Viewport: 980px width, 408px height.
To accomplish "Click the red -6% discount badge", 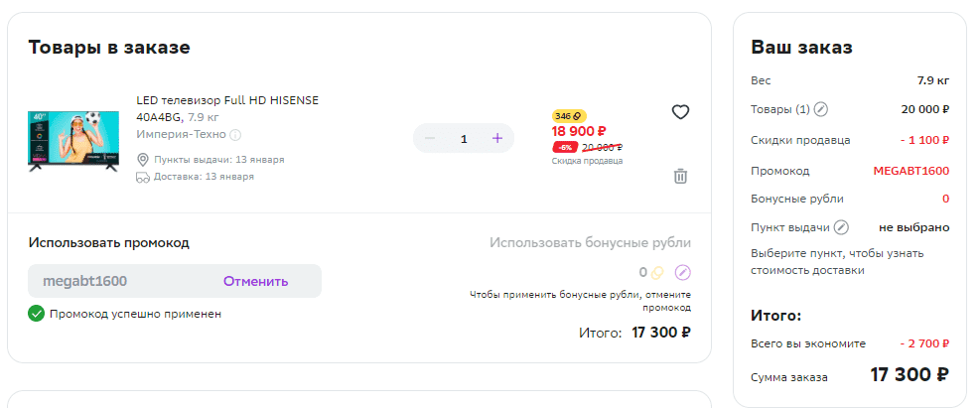I will pos(564,147).
